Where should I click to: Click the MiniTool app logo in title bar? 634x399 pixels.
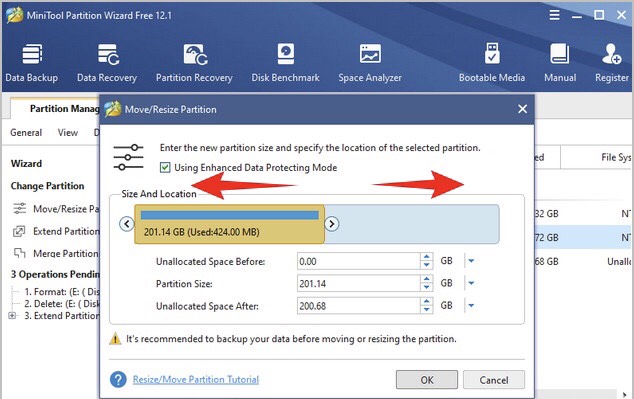click(15, 15)
